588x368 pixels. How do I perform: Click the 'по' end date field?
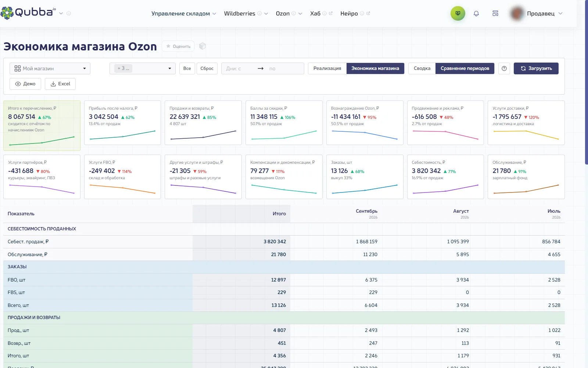285,68
